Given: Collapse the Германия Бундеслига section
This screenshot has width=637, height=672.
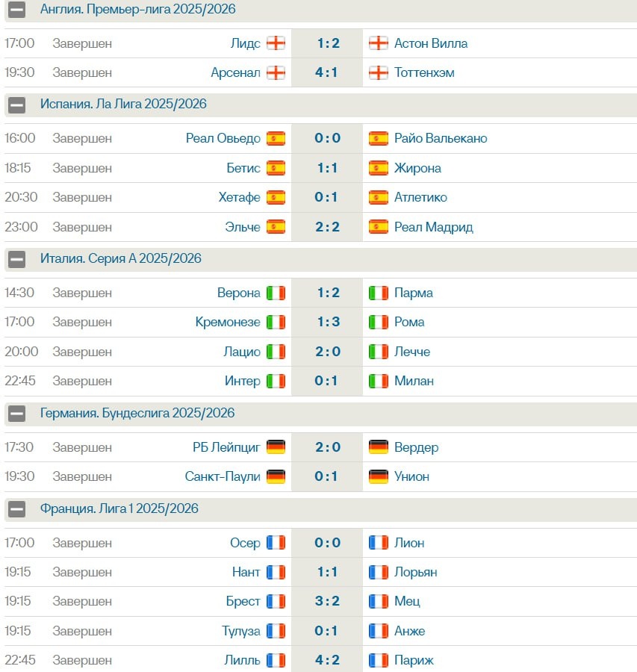Looking at the screenshot, I should (x=17, y=414).
